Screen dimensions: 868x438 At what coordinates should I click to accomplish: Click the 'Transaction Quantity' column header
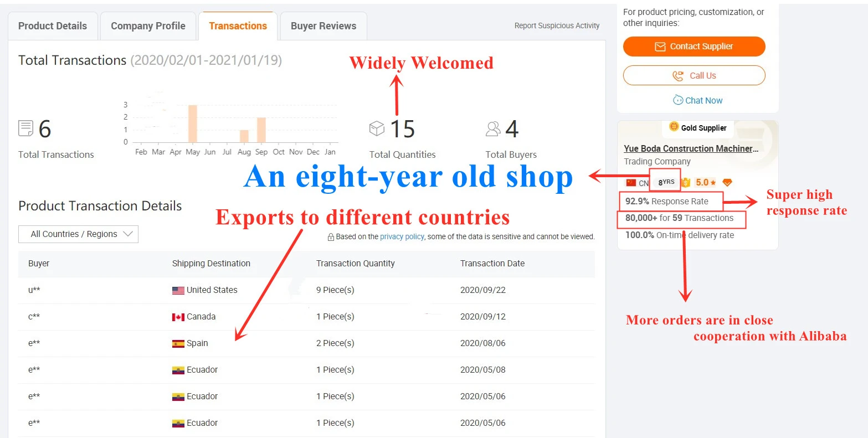coord(356,264)
